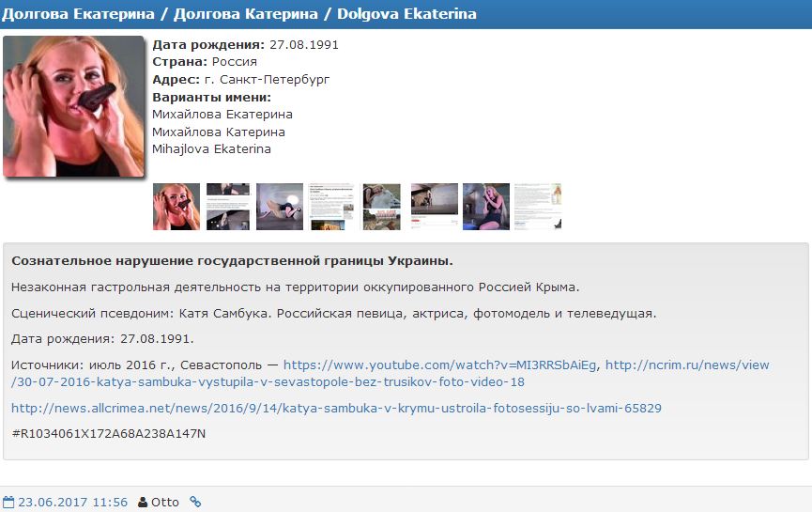Image resolution: width=812 pixels, height=512 pixels.
Task: Click the 23.06.2017 11:56 date link
Action: point(72,503)
